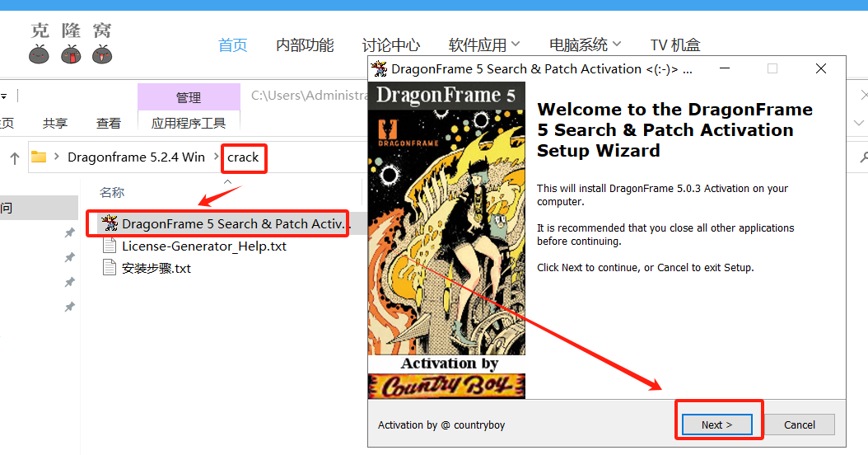
Task: Click the Country Boy activation logo
Action: [446, 387]
